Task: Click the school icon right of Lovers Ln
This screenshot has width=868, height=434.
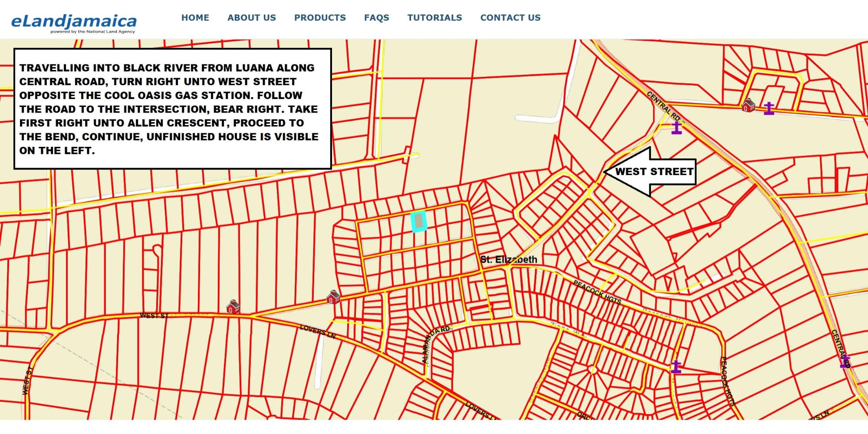Action: (333, 297)
